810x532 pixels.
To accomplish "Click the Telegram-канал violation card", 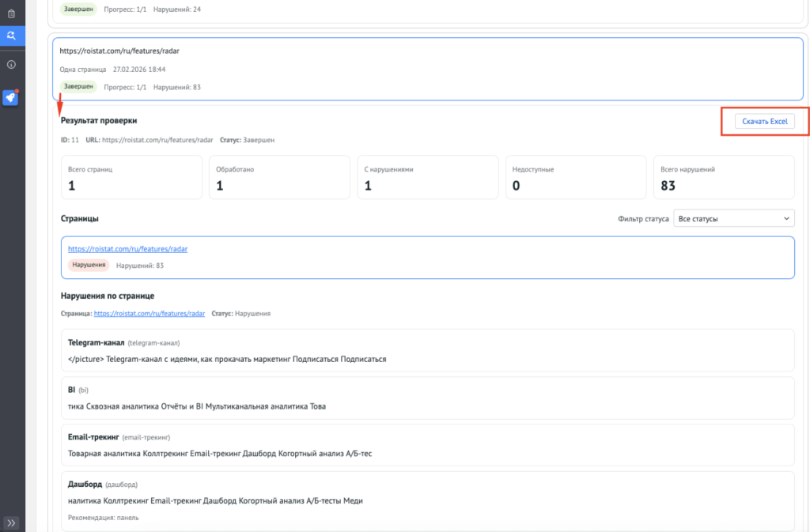I will tap(427, 350).
